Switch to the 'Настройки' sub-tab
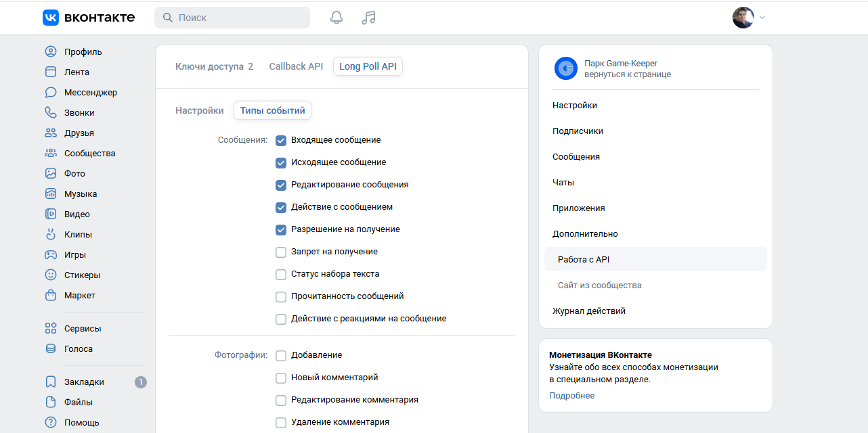 tap(199, 110)
